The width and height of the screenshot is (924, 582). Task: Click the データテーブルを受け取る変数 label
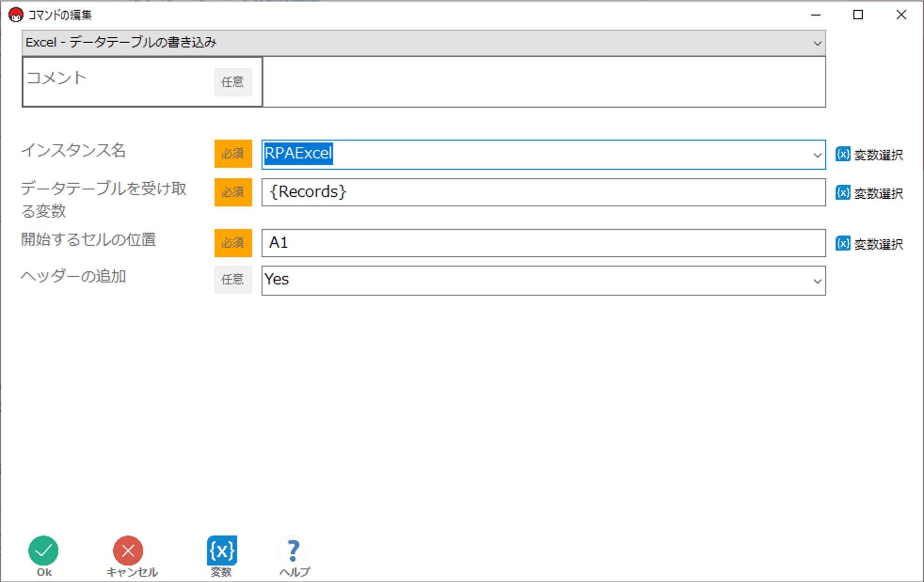point(104,199)
